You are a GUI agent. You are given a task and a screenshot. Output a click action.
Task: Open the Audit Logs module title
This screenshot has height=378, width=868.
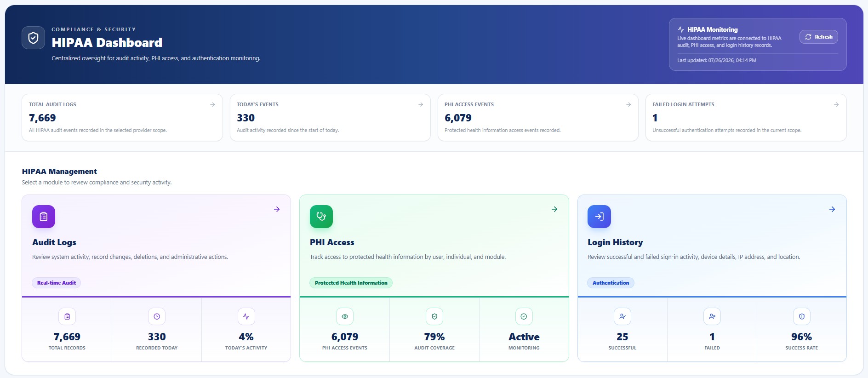[54, 242]
